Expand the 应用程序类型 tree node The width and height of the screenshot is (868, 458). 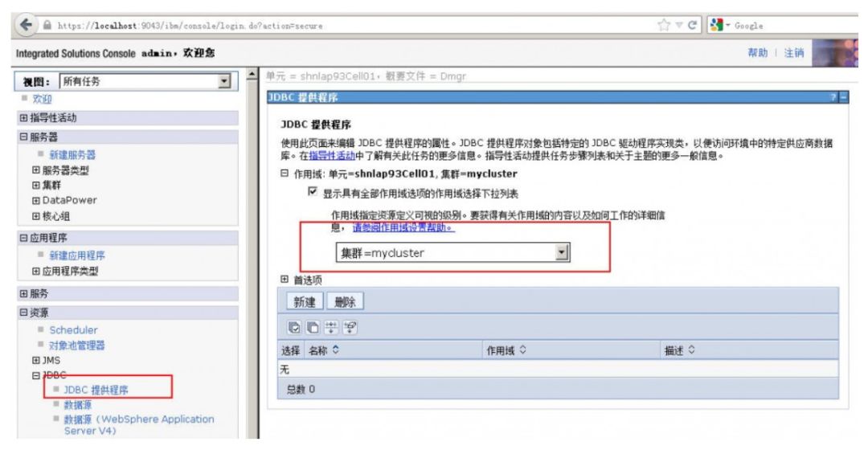point(36,271)
